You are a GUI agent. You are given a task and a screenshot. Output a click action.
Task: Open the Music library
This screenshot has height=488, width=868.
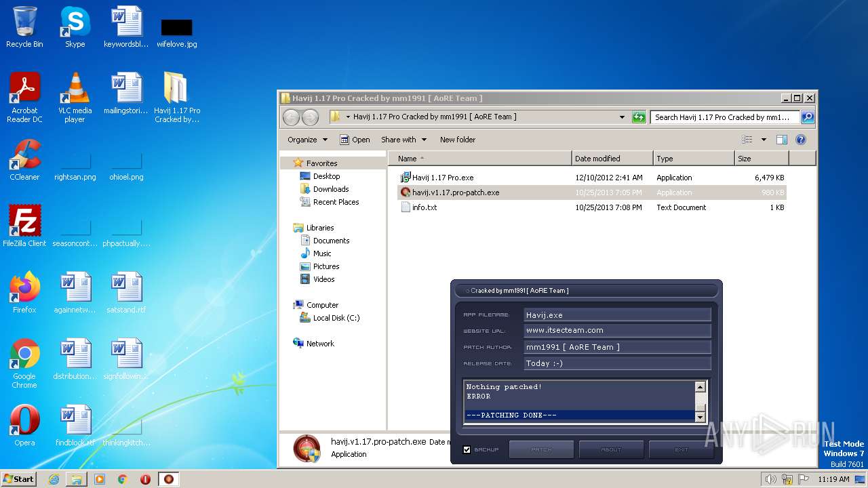pos(322,253)
